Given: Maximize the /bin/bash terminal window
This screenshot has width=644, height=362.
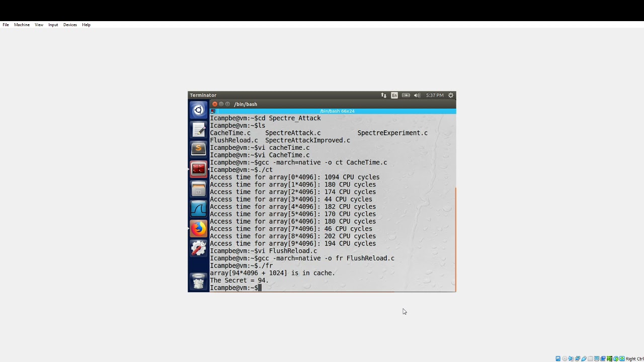Looking at the screenshot, I should (x=228, y=104).
